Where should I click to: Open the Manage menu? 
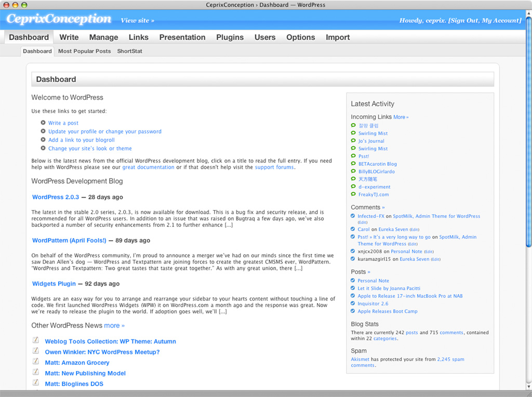[103, 37]
